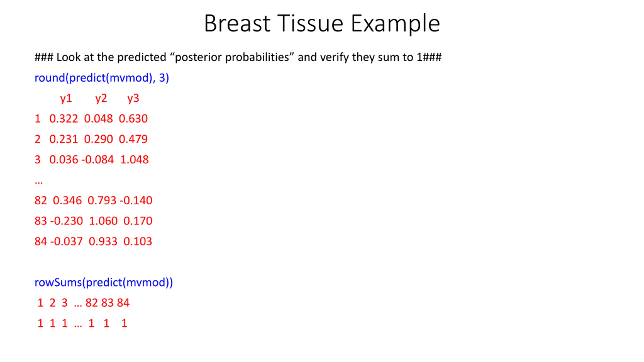Click value 1.060 in row 83
The height and width of the screenshot is (362, 644).
[x=103, y=221]
